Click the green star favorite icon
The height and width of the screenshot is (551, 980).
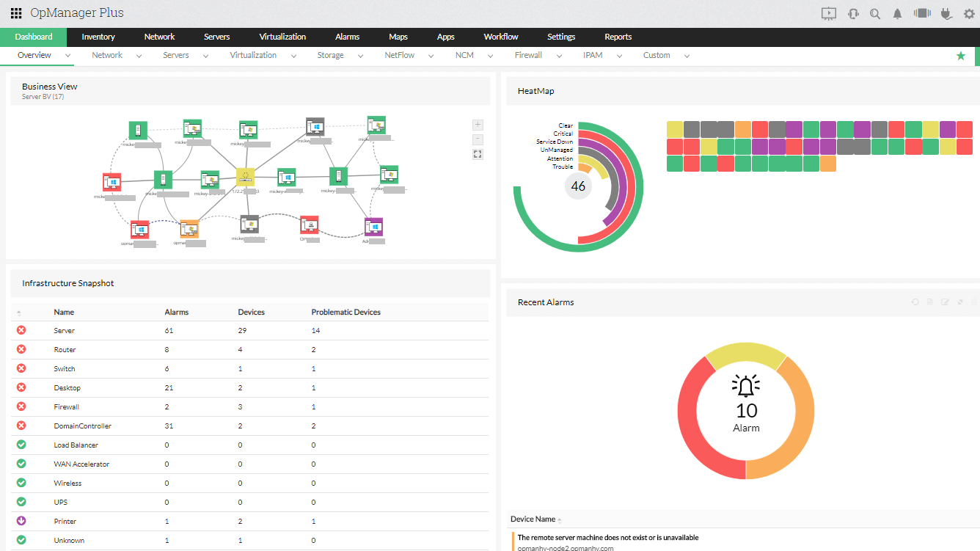click(x=961, y=56)
